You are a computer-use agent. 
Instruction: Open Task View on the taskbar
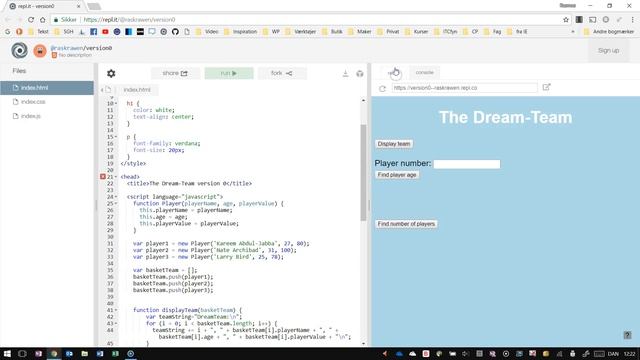pyautogui.click(x=22, y=353)
